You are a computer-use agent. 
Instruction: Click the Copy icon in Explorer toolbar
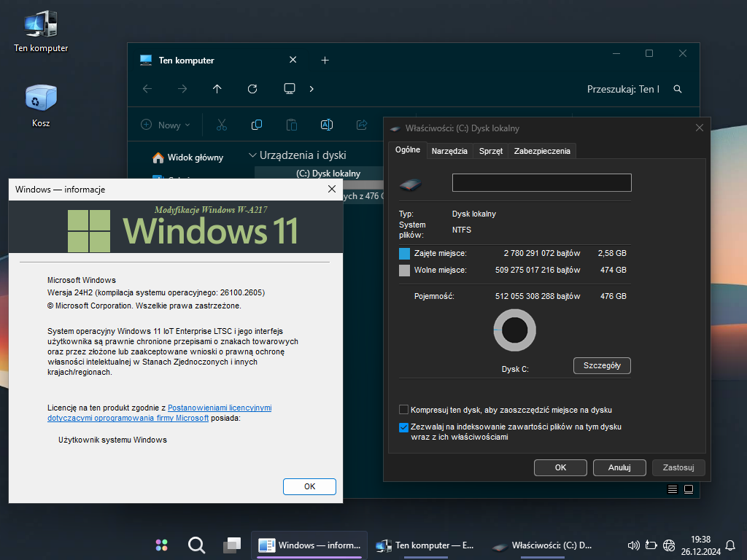pos(257,125)
